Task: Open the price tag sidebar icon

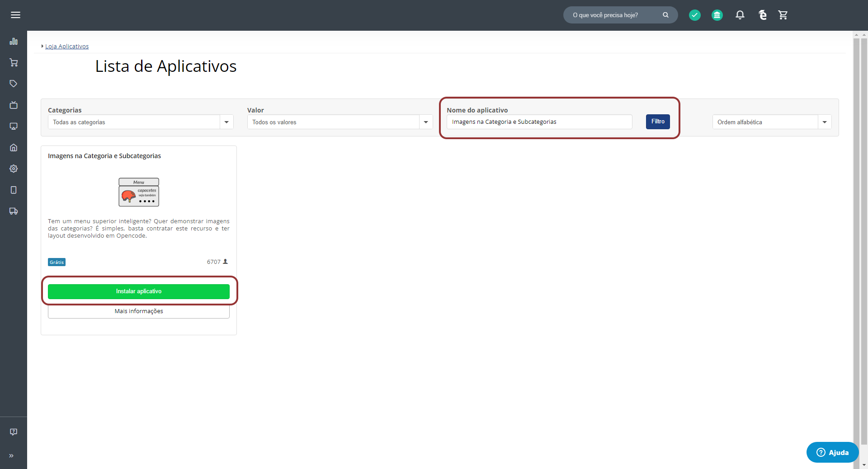Action: [x=14, y=84]
